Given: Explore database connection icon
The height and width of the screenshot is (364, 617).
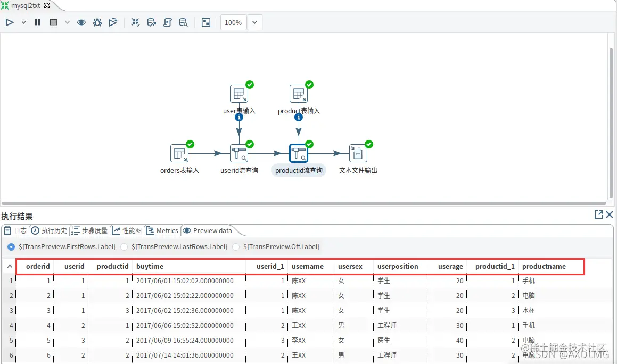Looking at the screenshot, I should click(x=183, y=22).
